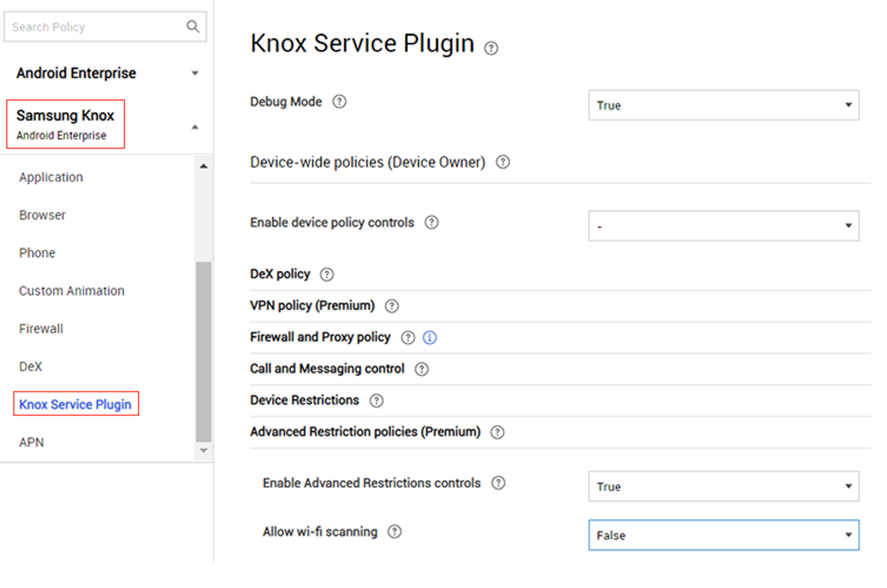
Task: Click Call and Messaging control help icon
Action: pos(421,369)
